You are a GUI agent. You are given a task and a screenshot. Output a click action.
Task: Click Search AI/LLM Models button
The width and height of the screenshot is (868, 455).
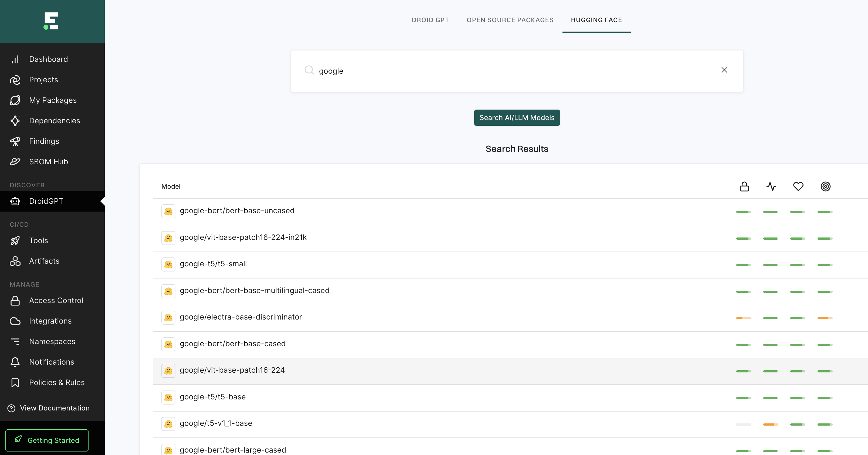517,118
